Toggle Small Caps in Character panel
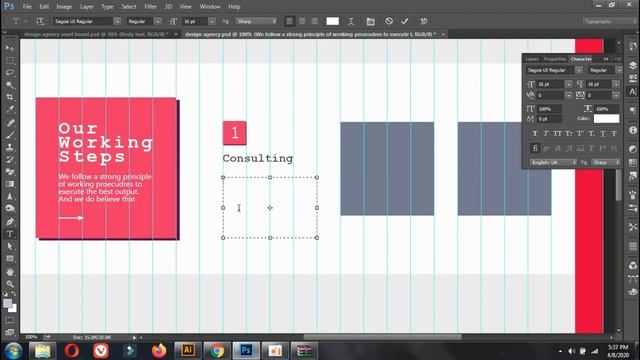640x360 pixels. (569, 133)
